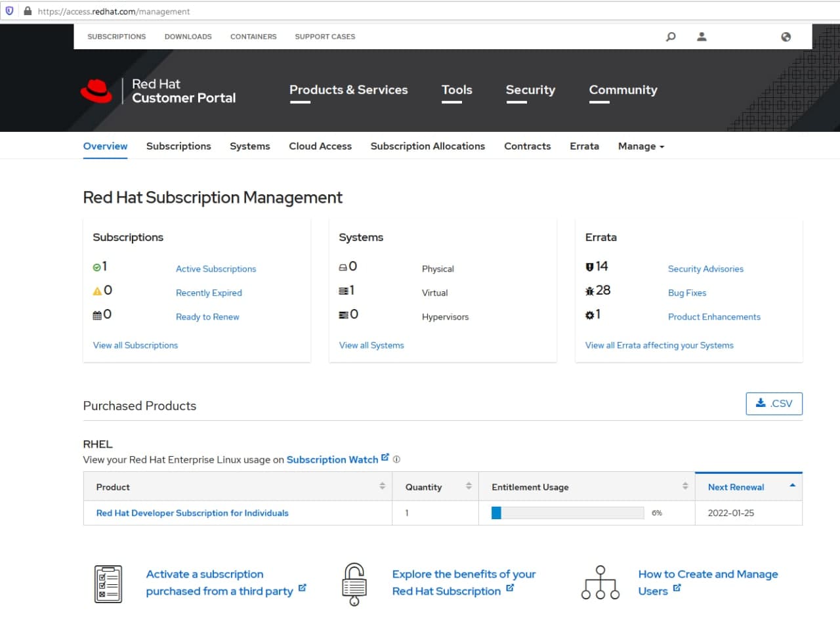
Task: Open the Product Enhancements link
Action: pos(714,317)
